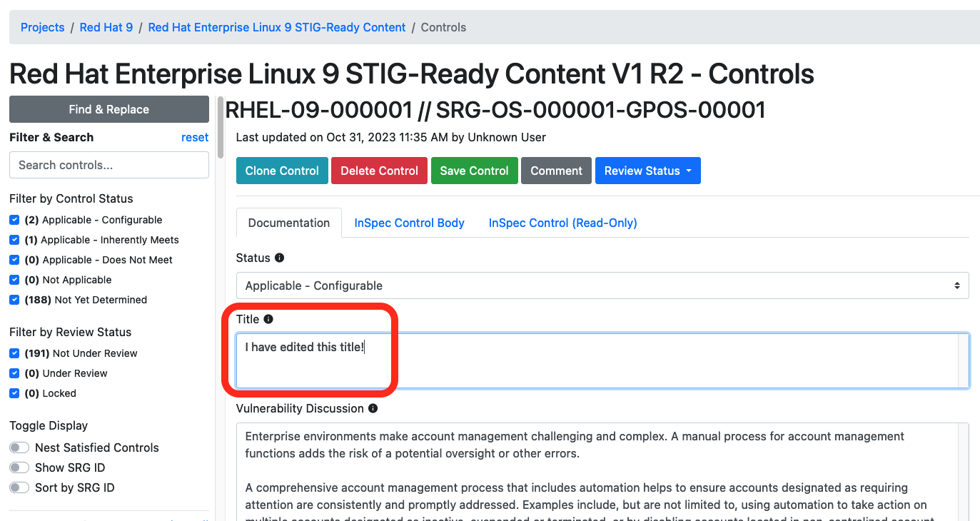The width and height of the screenshot is (980, 521).
Task: Click the RHEL-09-000001 control heading
Action: 495,110
